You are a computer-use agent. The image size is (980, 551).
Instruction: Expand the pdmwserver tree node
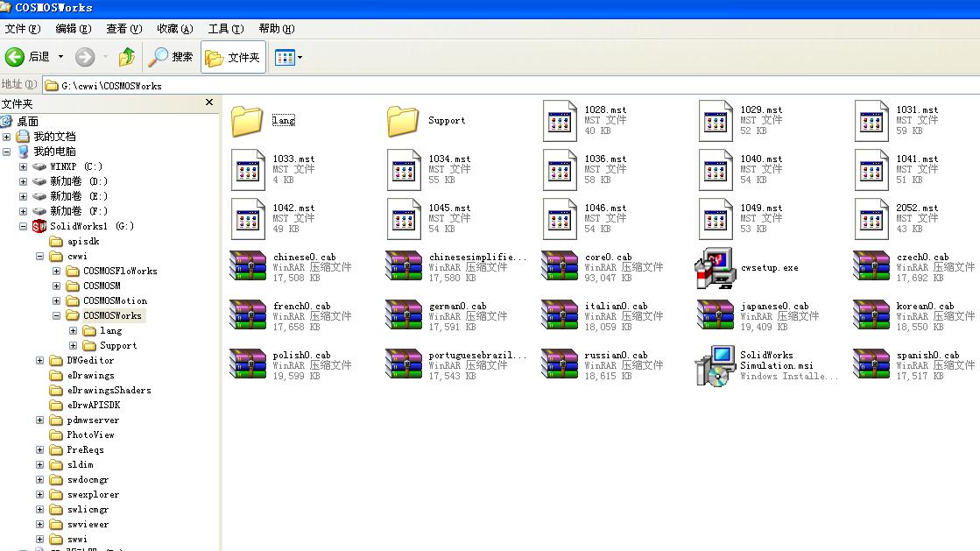point(40,420)
